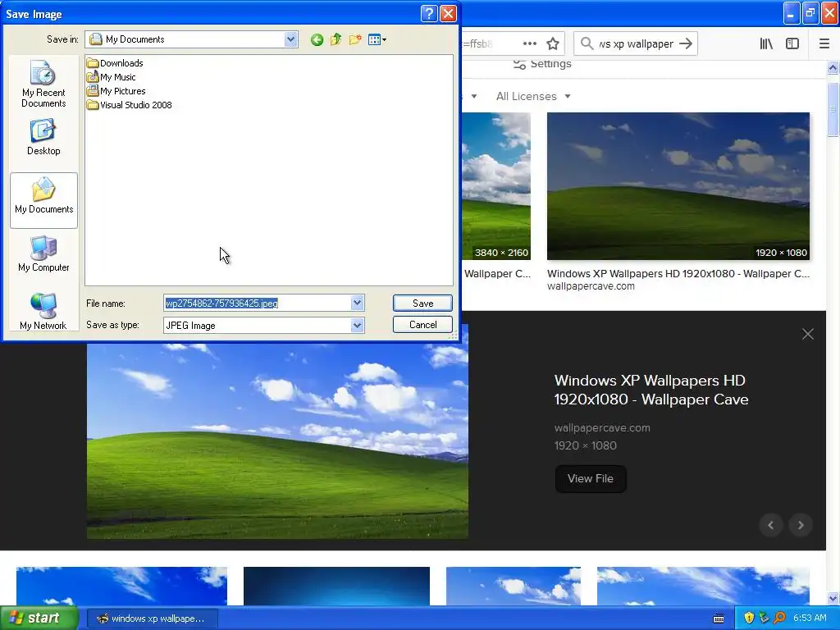Expand the Save in location dropdown

pyautogui.click(x=291, y=39)
